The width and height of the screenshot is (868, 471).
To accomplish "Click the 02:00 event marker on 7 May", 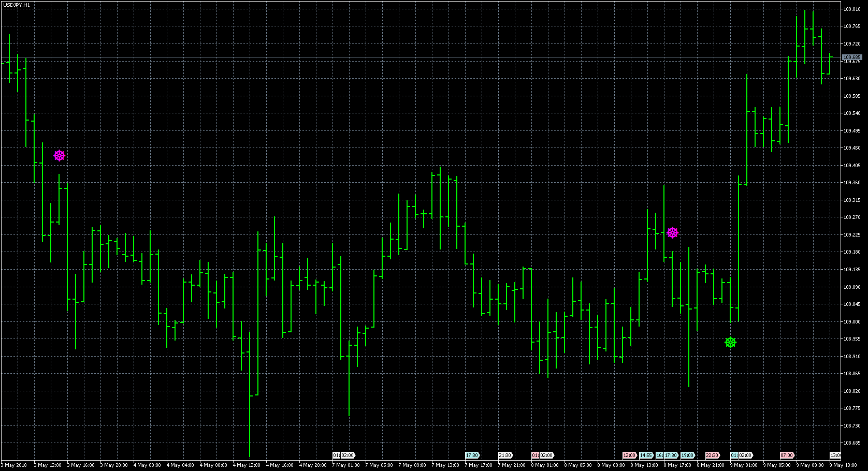I will pos(348,455).
